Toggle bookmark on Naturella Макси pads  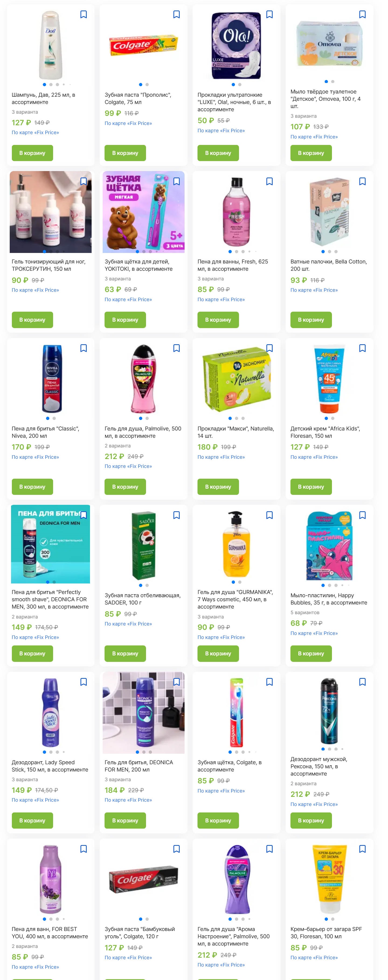point(269,348)
